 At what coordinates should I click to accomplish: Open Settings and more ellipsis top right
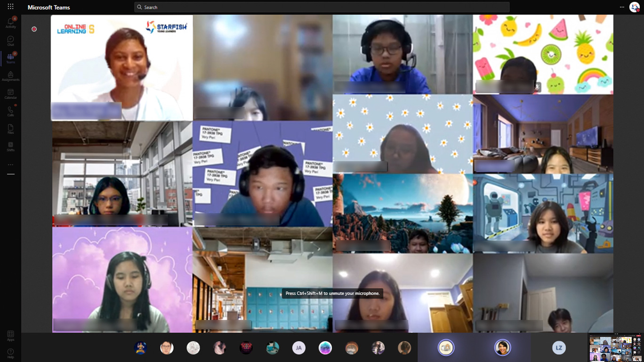tap(622, 7)
